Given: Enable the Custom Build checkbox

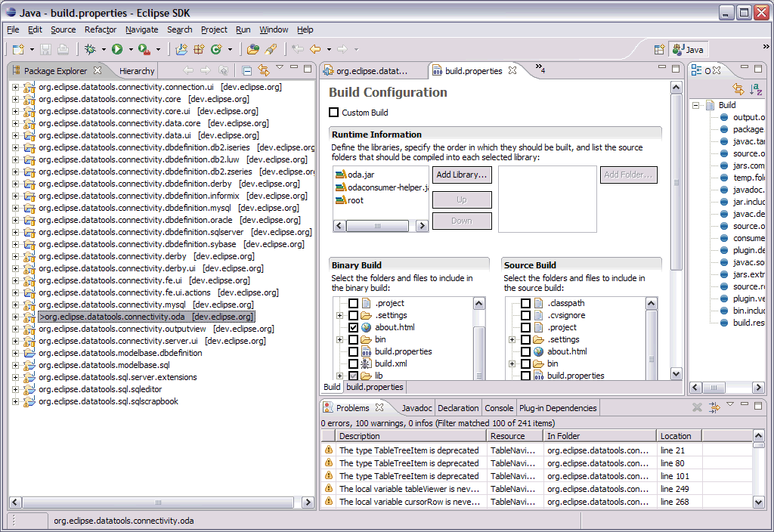Looking at the screenshot, I should pyautogui.click(x=334, y=113).
